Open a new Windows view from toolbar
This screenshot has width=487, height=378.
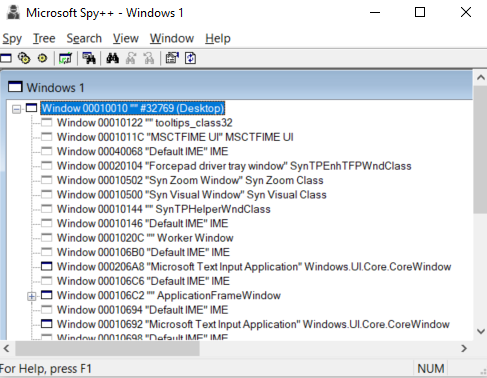5,58
